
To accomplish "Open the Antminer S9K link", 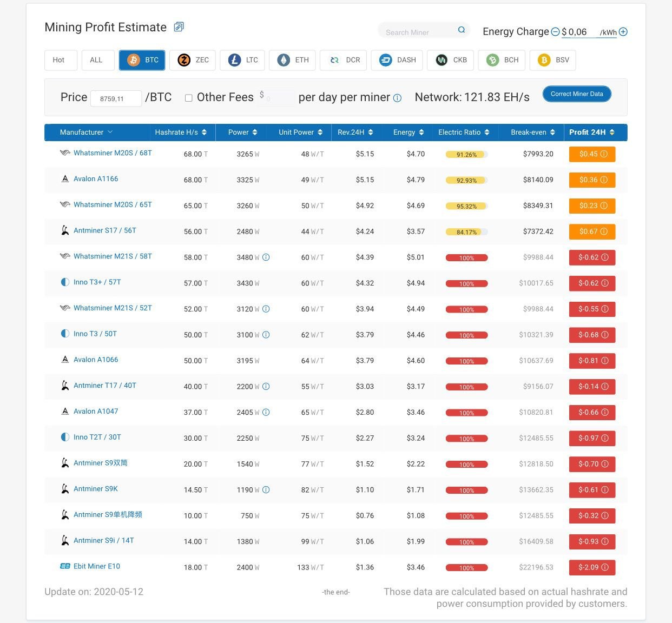I will [96, 489].
